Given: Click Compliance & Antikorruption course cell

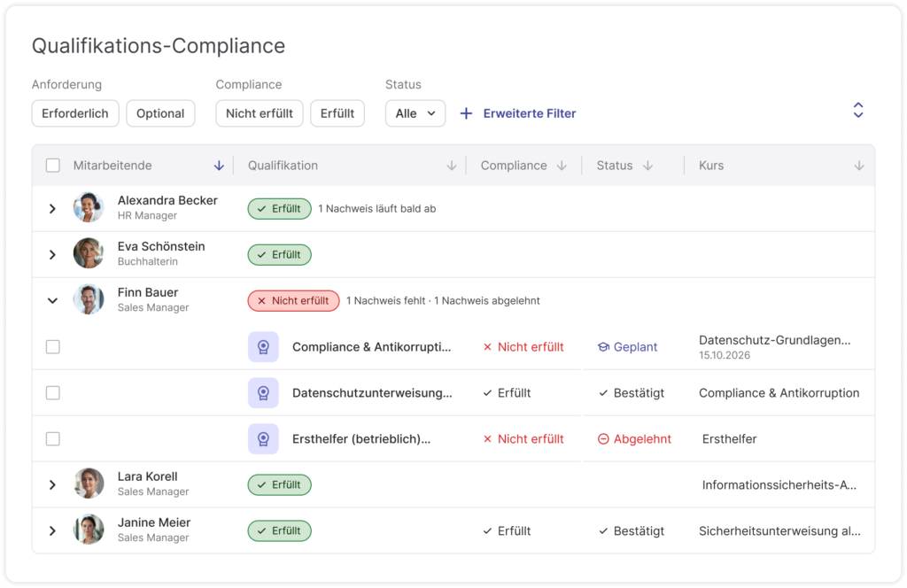Looking at the screenshot, I should (779, 393).
